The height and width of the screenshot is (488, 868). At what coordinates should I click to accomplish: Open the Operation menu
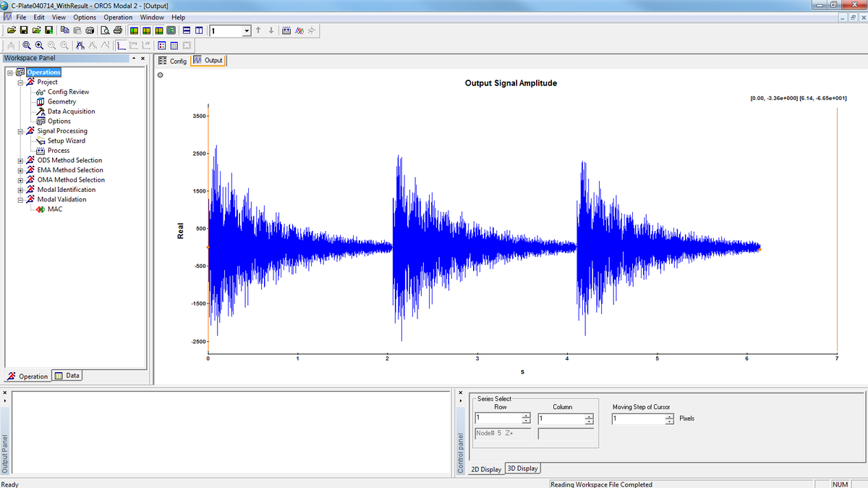(x=118, y=17)
